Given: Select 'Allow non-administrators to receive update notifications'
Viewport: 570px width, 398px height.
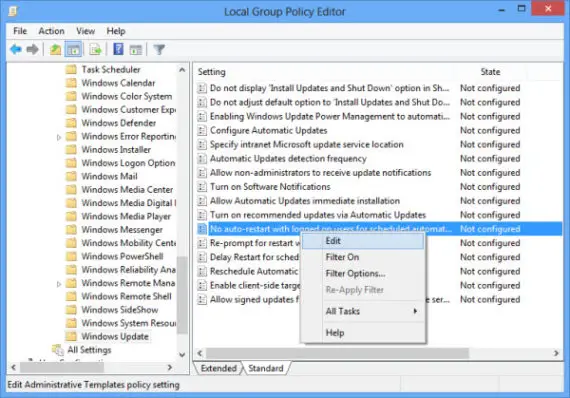Looking at the screenshot, I should coord(320,173).
